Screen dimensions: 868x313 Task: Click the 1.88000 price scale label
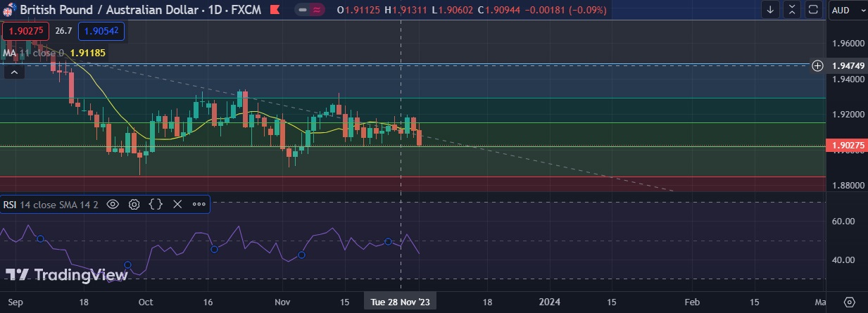click(848, 186)
